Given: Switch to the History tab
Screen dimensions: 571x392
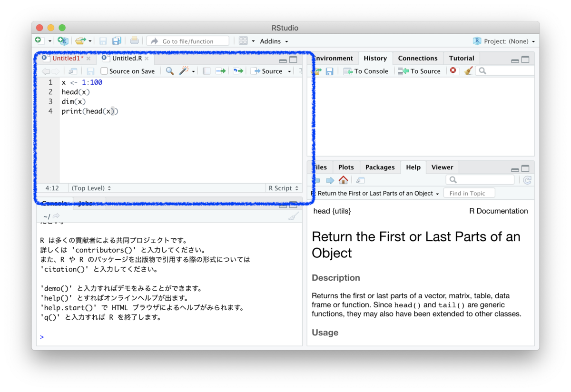Looking at the screenshot, I should coord(375,59).
